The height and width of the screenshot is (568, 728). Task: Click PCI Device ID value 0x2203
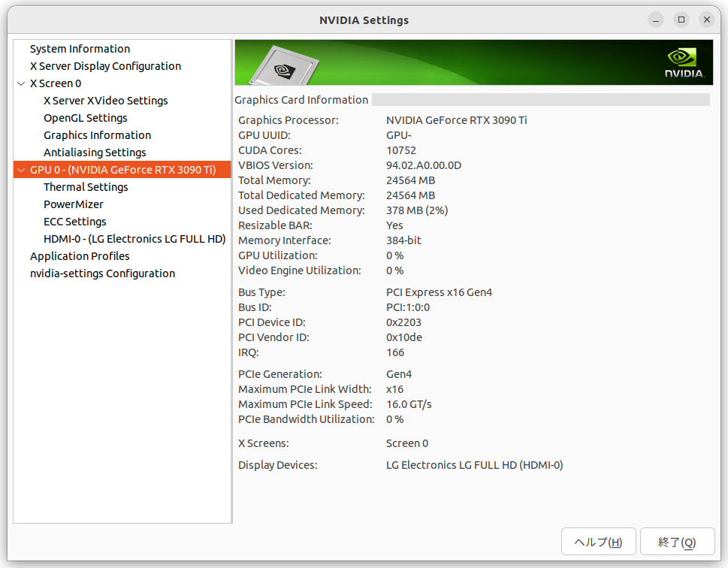403,322
